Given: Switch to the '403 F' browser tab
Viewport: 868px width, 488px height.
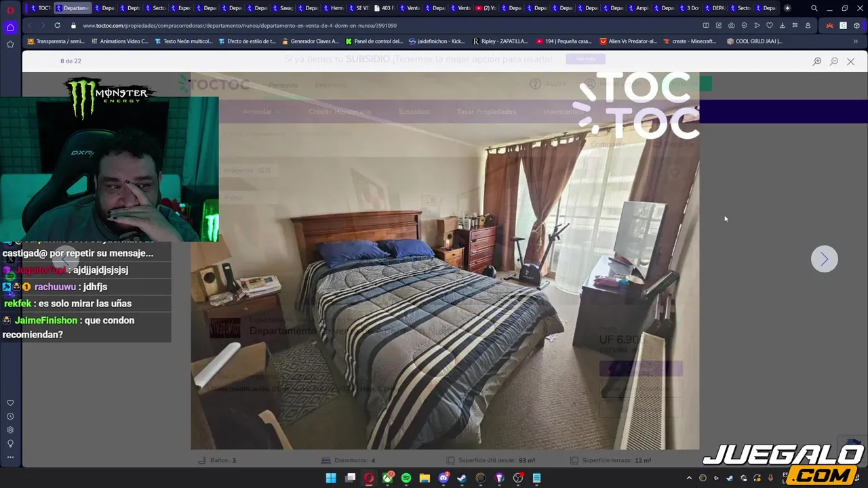Looking at the screenshot, I should coord(383,8).
